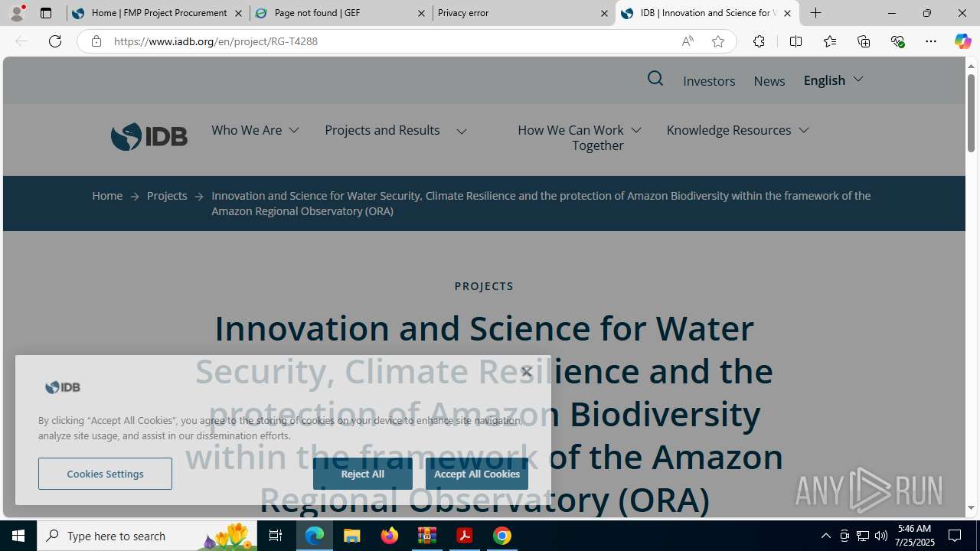Close the Page not found GEF tab
Screen dimensions: 980x551
pyautogui.click(x=421, y=13)
